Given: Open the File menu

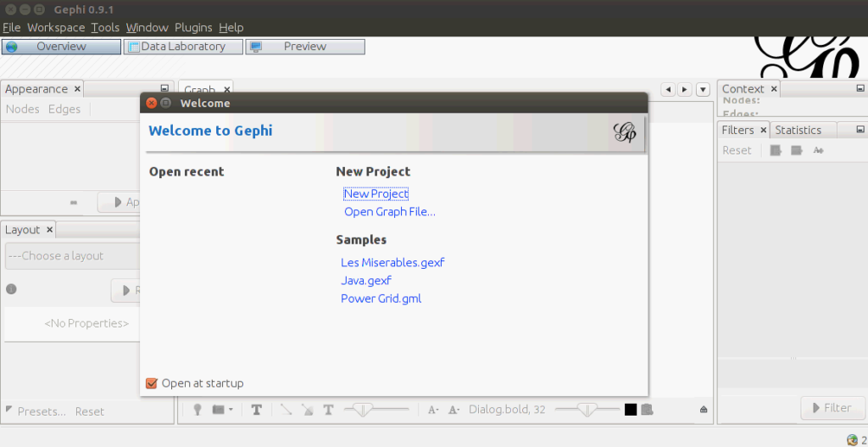Looking at the screenshot, I should point(12,27).
